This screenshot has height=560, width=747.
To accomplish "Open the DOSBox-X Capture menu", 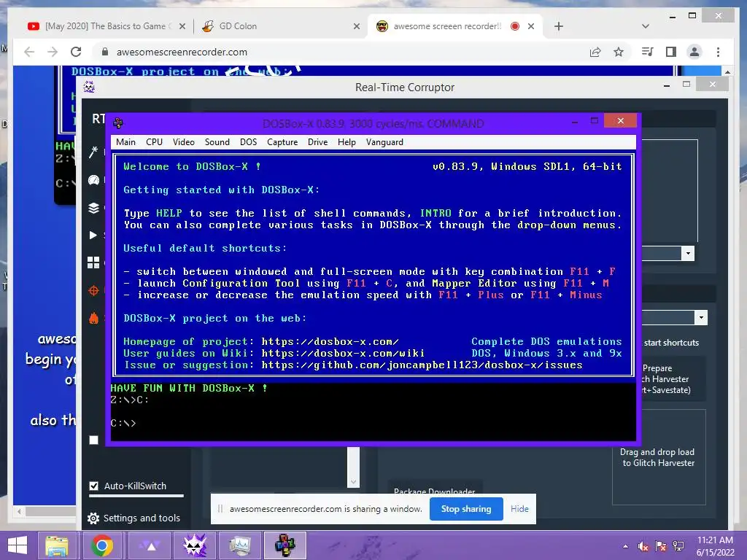I will tap(282, 142).
